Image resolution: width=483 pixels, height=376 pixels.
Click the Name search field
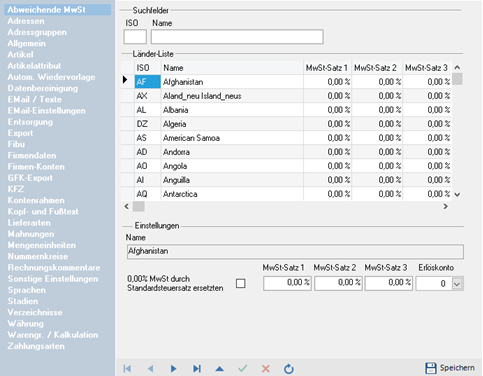pyautogui.click(x=237, y=37)
